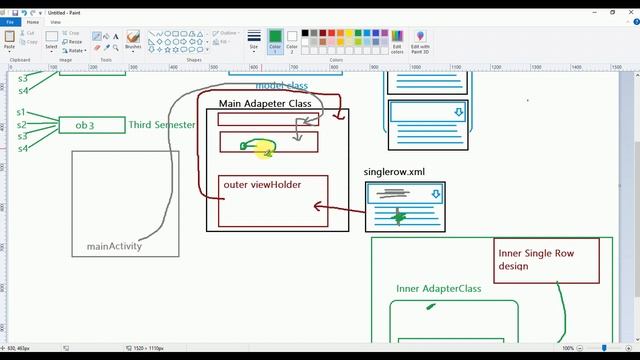The width and height of the screenshot is (640, 360).
Task: Collapse the ribbon with the caret arrow
Action: tap(628, 22)
